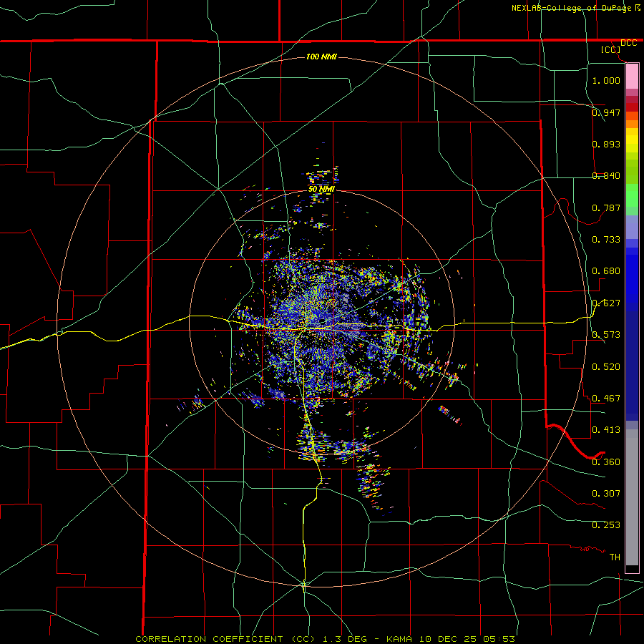Pick the pink segment of the color bar
Screen dimensions: 644x644
click(x=632, y=77)
